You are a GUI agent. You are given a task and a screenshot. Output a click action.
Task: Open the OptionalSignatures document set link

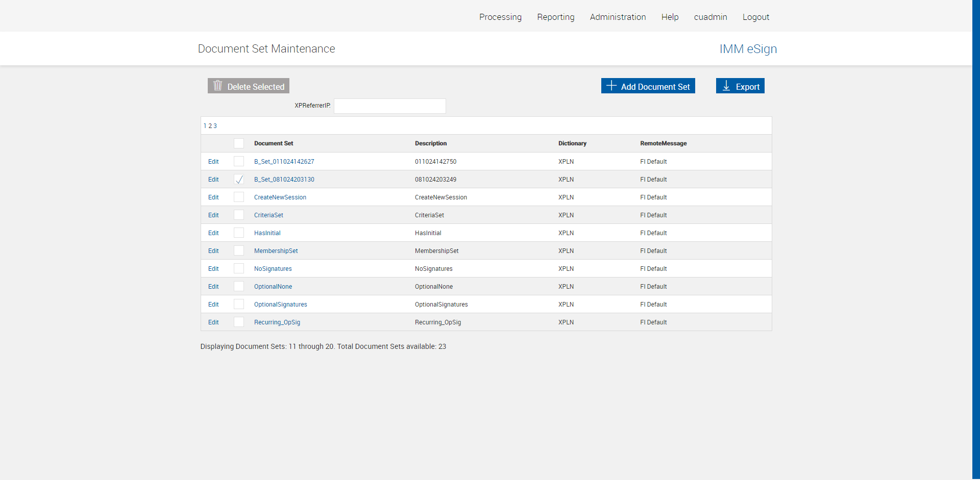point(281,305)
